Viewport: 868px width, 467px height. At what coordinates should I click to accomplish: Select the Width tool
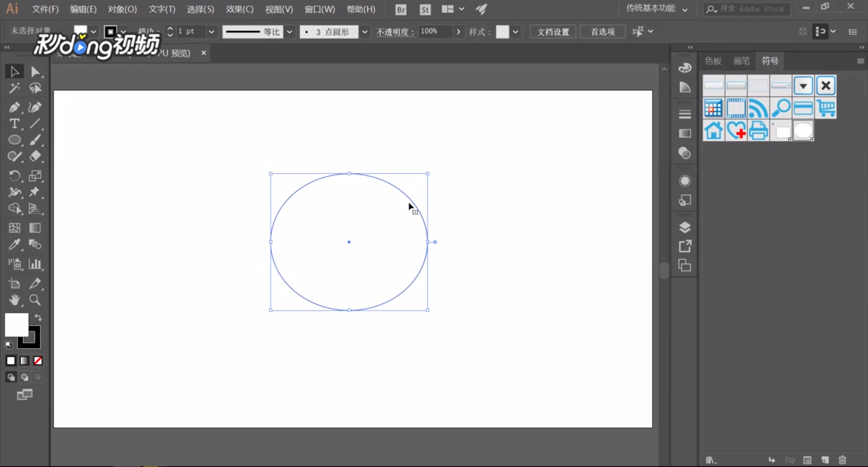click(14, 192)
